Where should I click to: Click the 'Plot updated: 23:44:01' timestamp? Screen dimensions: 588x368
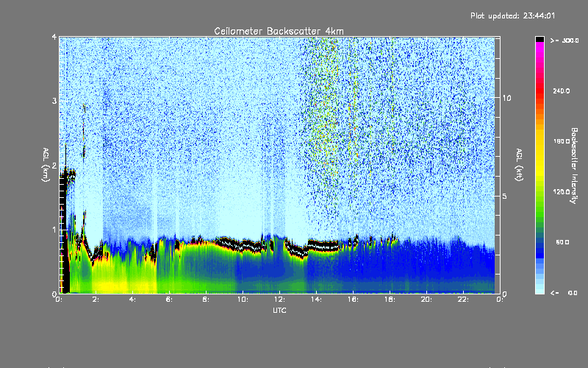tap(512, 15)
